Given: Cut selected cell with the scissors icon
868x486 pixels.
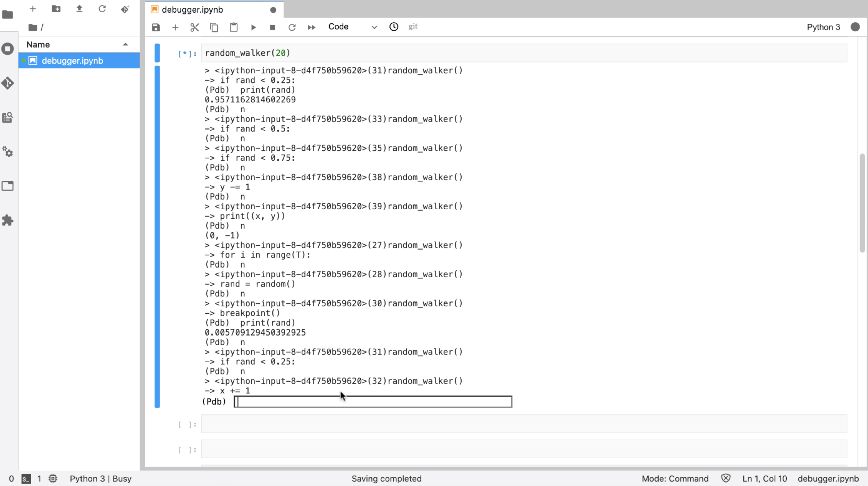Looking at the screenshot, I should pyautogui.click(x=195, y=27).
